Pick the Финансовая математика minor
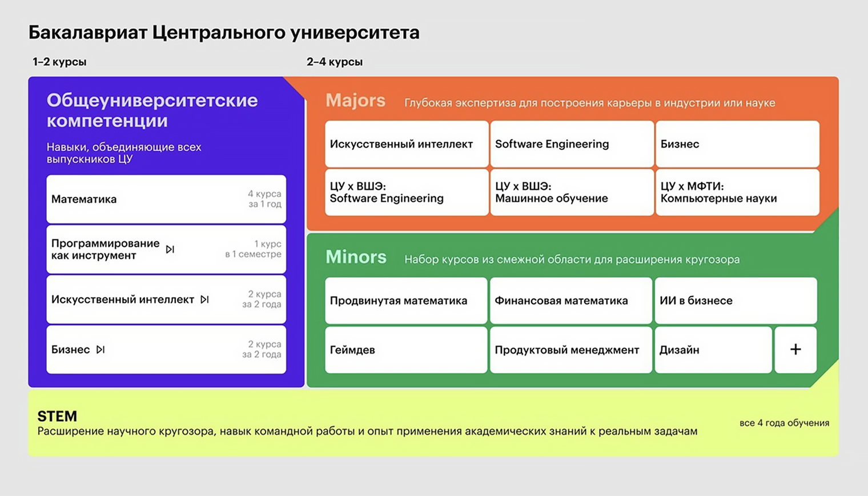Screen dimensions: 868x496 (570, 301)
